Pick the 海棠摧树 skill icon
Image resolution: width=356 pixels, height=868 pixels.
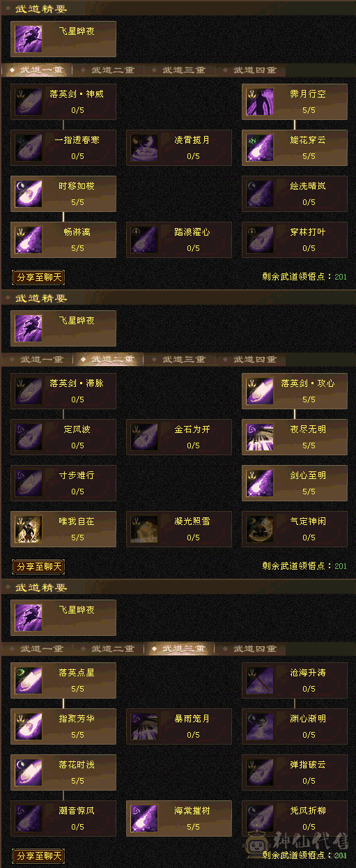tap(144, 818)
